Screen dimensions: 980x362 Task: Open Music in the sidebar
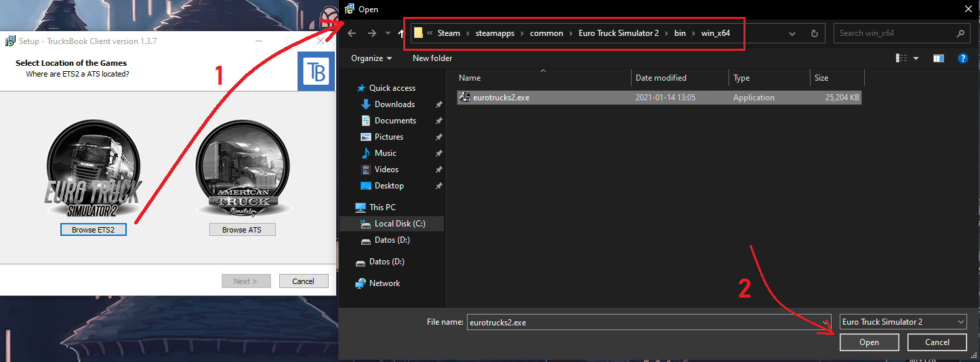click(x=386, y=153)
